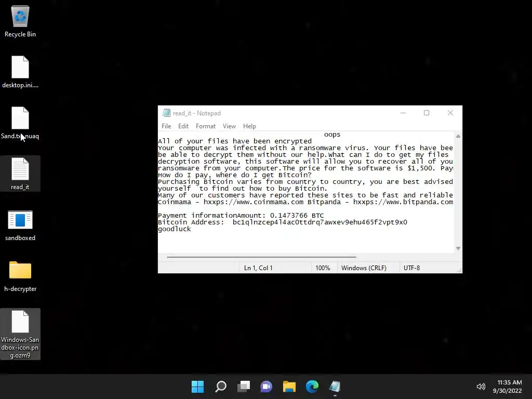Image resolution: width=532 pixels, height=399 pixels.
Task: Open the Windows Start menu
Action: [197, 387]
